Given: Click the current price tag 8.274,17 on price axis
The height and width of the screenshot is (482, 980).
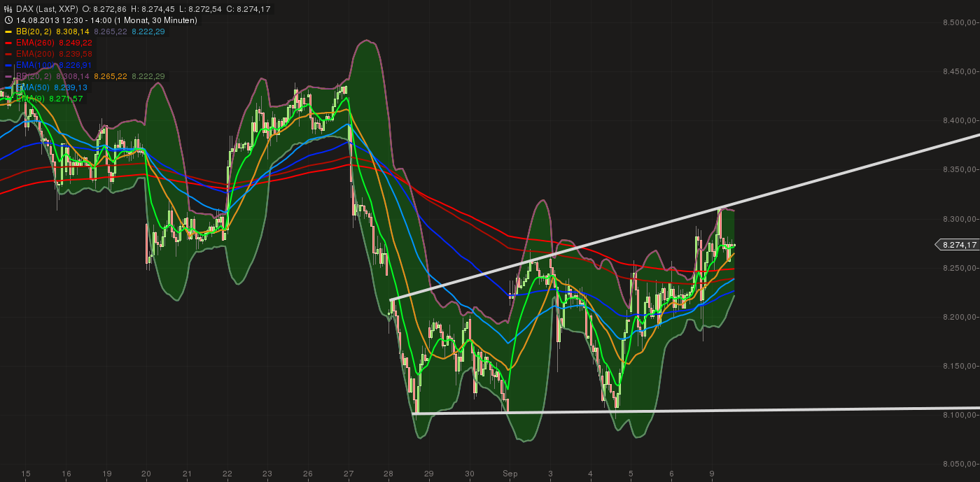Looking at the screenshot, I should click(x=956, y=245).
